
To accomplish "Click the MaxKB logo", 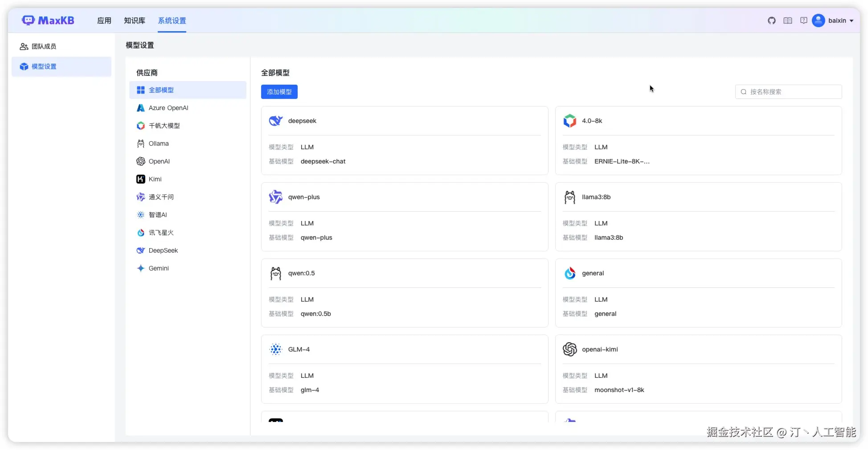I will click(x=48, y=20).
